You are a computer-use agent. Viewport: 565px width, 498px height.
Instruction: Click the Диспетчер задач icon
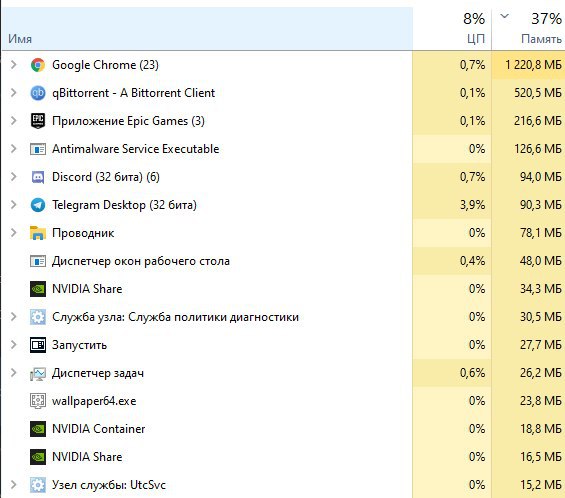38,373
